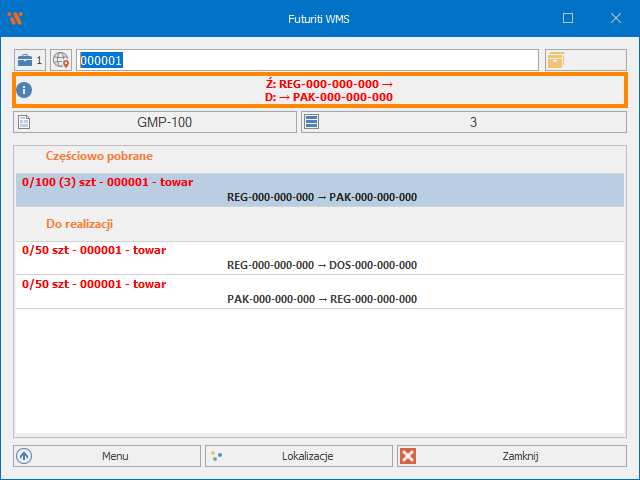Click the dots icon on Lokalizacje button
This screenshot has height=480, width=640.
tap(216, 456)
